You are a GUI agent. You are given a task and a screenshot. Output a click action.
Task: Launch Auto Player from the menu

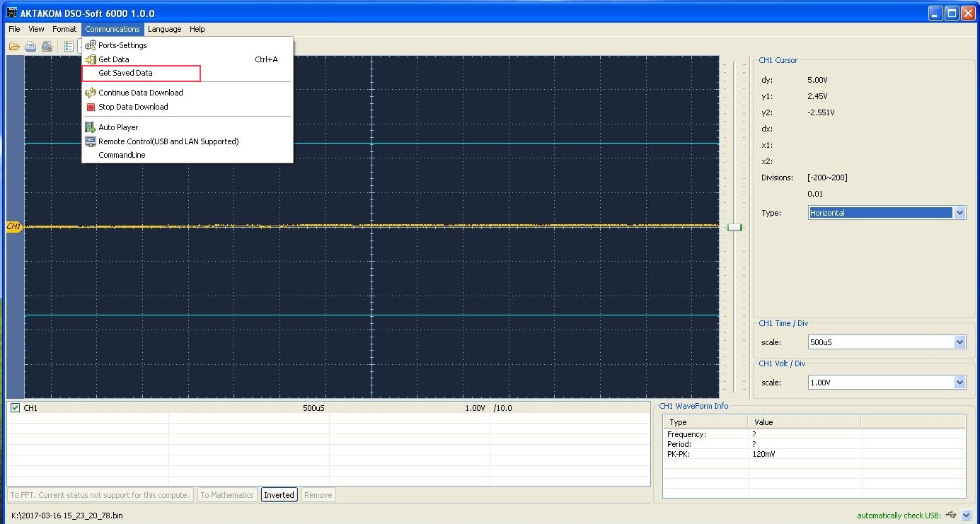118,127
